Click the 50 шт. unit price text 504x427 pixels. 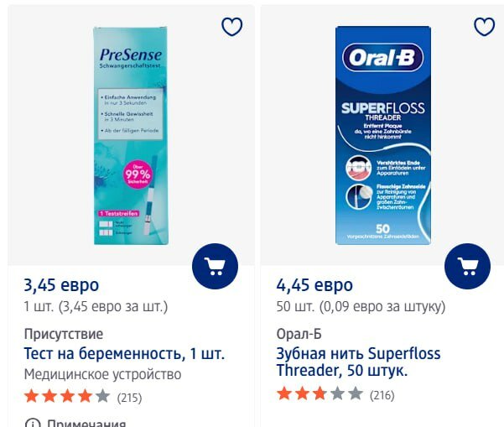[361, 306]
